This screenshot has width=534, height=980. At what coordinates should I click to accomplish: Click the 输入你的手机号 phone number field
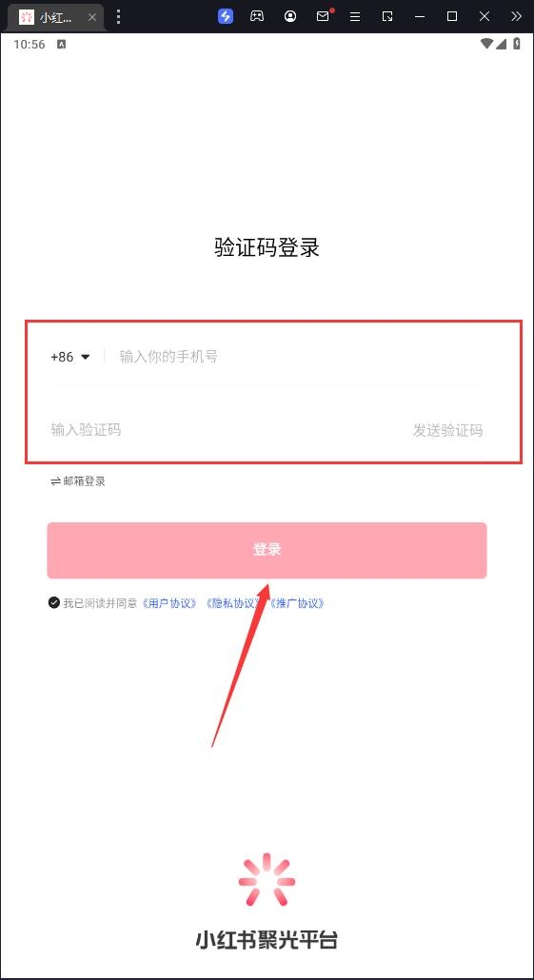pyautogui.click(x=300, y=357)
